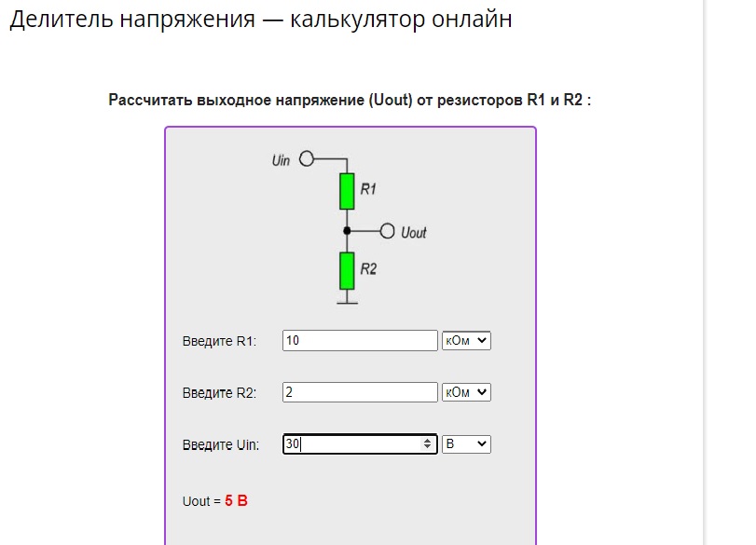This screenshot has width=756, height=545.
Task: Click the "Введите R1:" label
Action: click(x=219, y=342)
